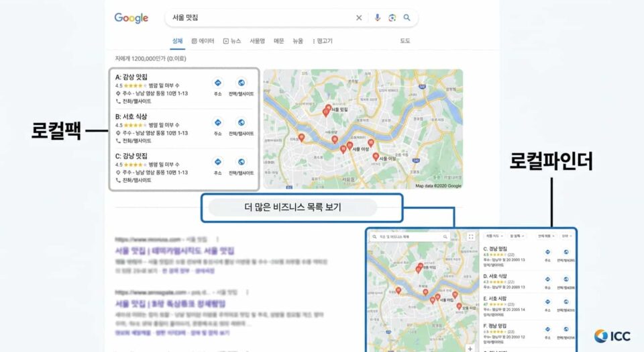Viewport: 644px width, 352px height.
Task: Open the third filter dropdown in local finder
Action: click(547, 236)
